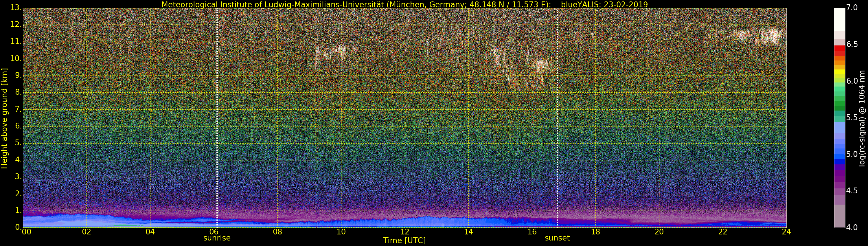Click the time tick label '12' on the time axis

tap(405, 232)
